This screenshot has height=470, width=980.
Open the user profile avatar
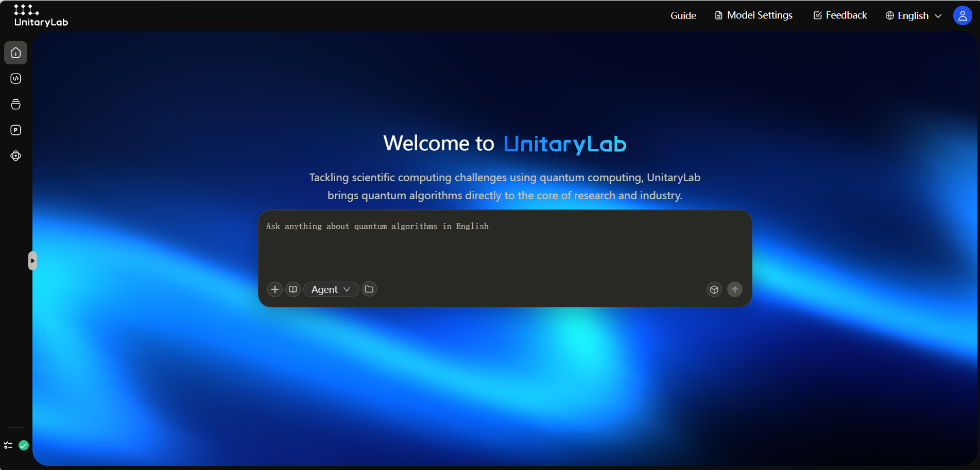(962, 15)
